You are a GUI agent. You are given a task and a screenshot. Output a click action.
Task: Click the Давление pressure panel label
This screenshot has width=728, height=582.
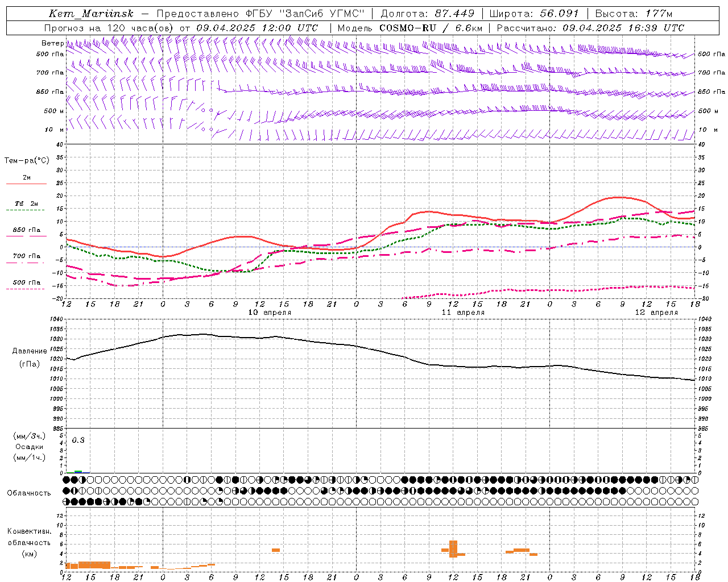(x=30, y=351)
